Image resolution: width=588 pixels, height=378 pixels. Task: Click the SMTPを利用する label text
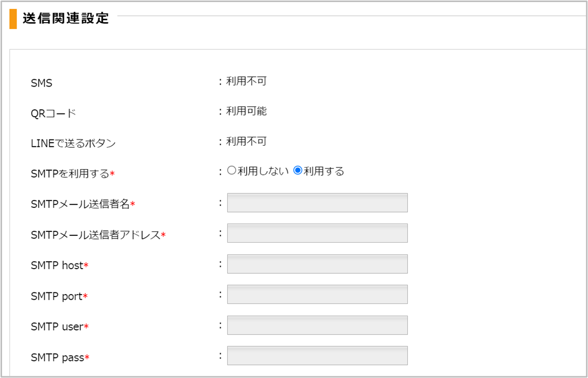point(70,174)
